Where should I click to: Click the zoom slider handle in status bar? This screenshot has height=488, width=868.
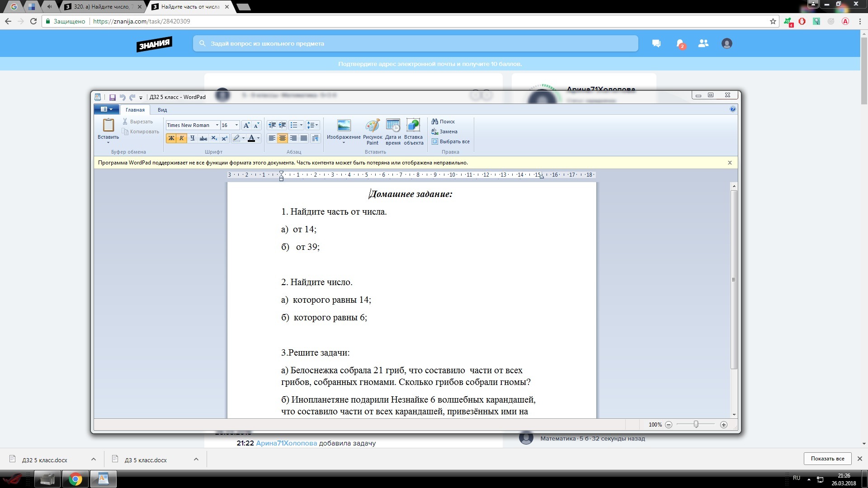(x=696, y=424)
